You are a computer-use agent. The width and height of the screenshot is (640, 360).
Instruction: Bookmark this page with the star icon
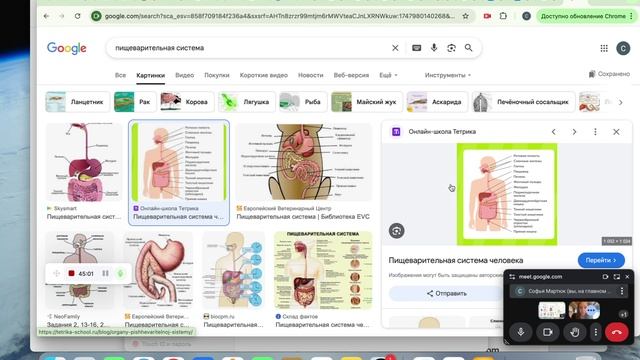click(465, 16)
